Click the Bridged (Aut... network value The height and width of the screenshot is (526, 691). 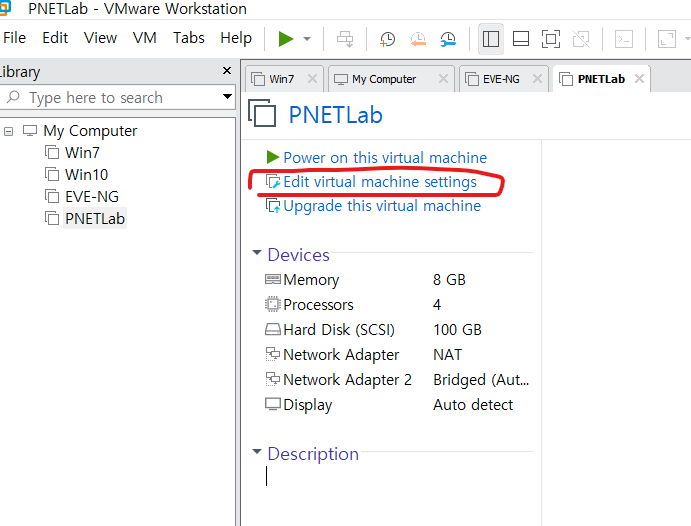[x=481, y=380]
